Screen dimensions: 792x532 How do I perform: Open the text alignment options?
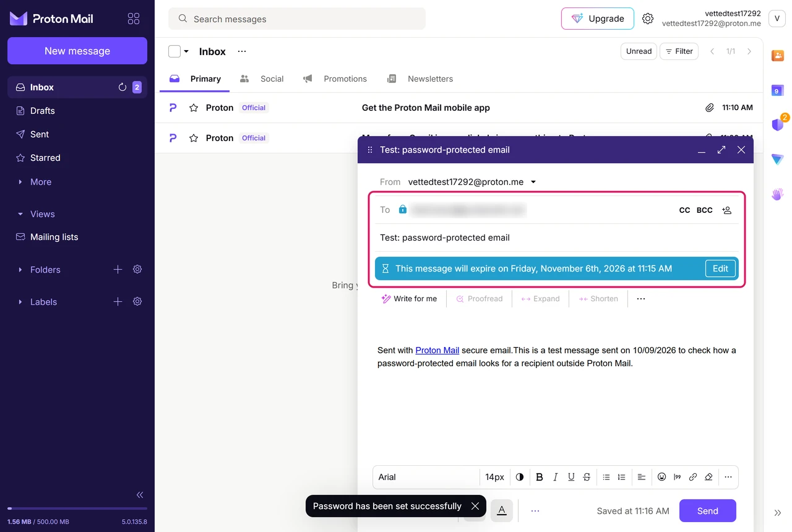[x=642, y=477]
